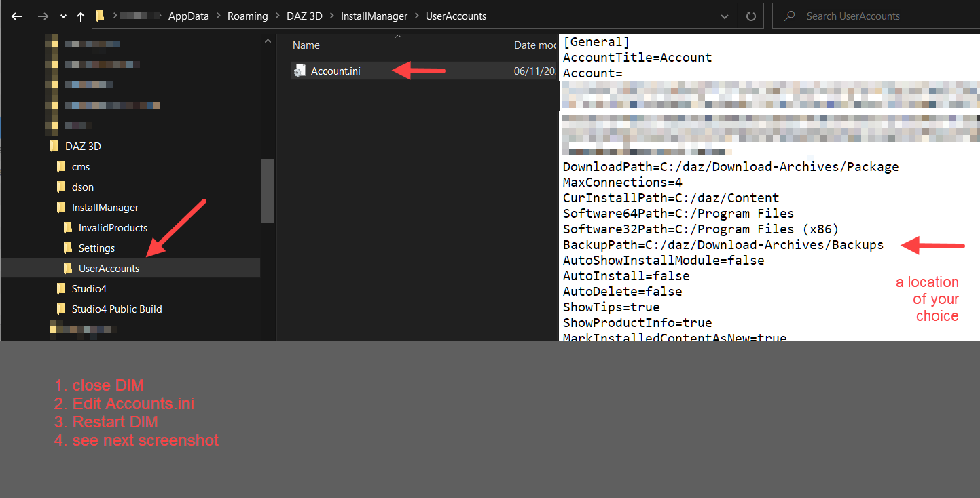Click the Software64Path=C:/Program Files line
This screenshot has width=980, height=498.
tap(678, 214)
